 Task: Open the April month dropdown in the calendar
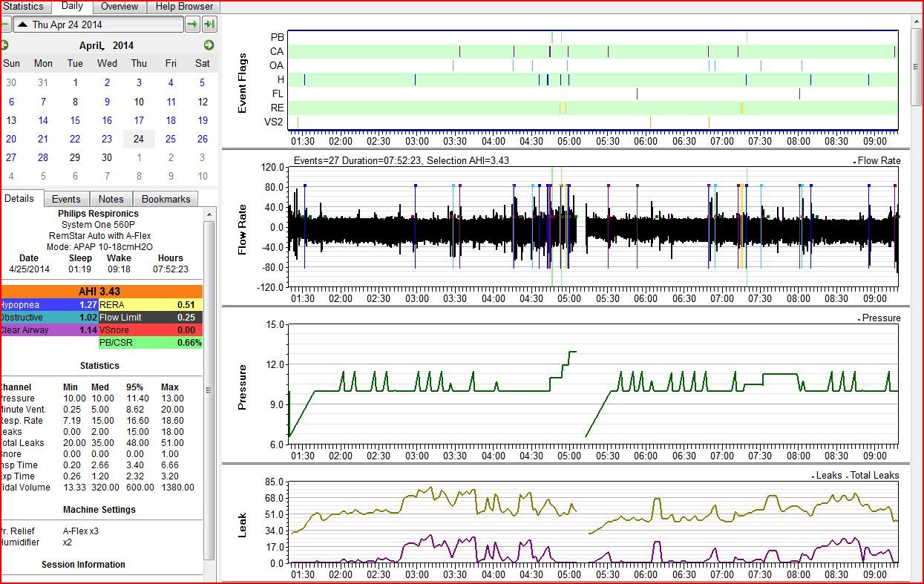[x=93, y=46]
